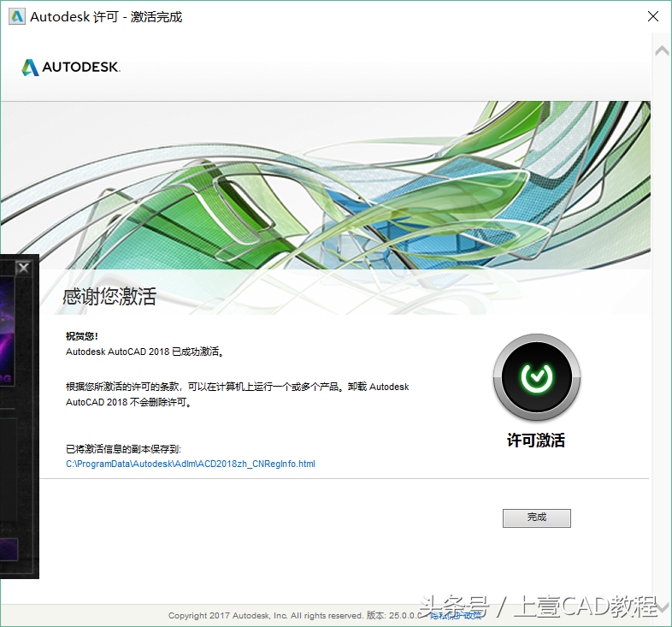The width and height of the screenshot is (672, 627).
Task: Open the ACD2018zh_CNRegInfo.html file path link
Action: pyautogui.click(x=191, y=464)
